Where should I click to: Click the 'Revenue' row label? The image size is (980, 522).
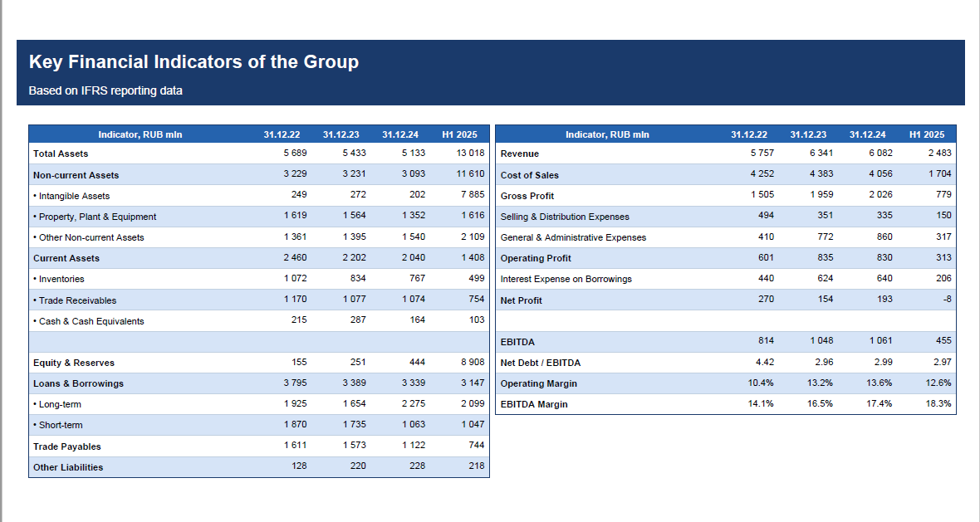pos(520,154)
